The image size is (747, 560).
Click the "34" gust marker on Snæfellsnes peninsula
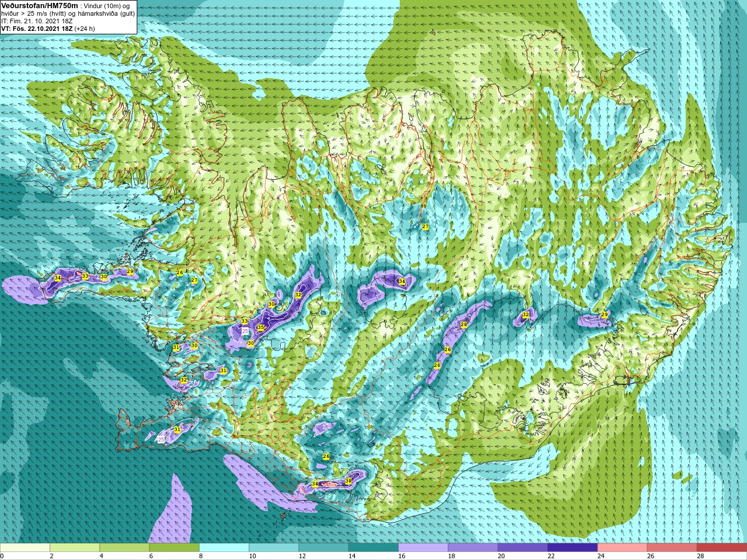coord(57,278)
